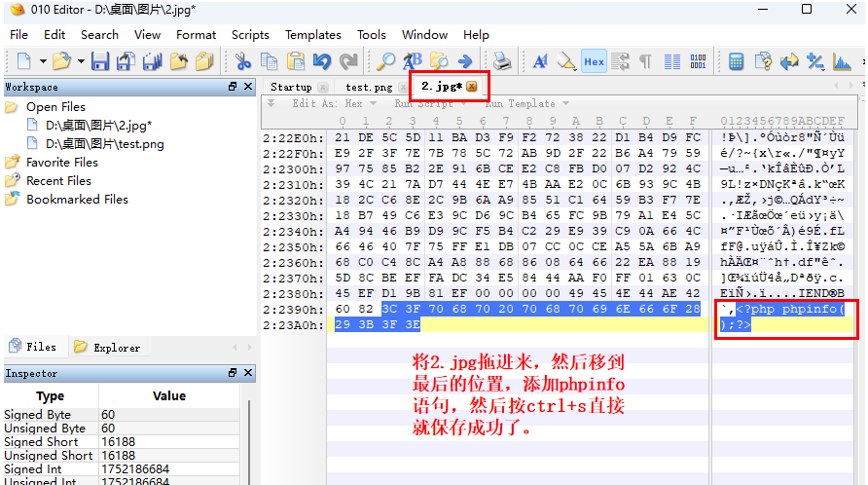Open Find with the magnifier icon

pos(385,61)
